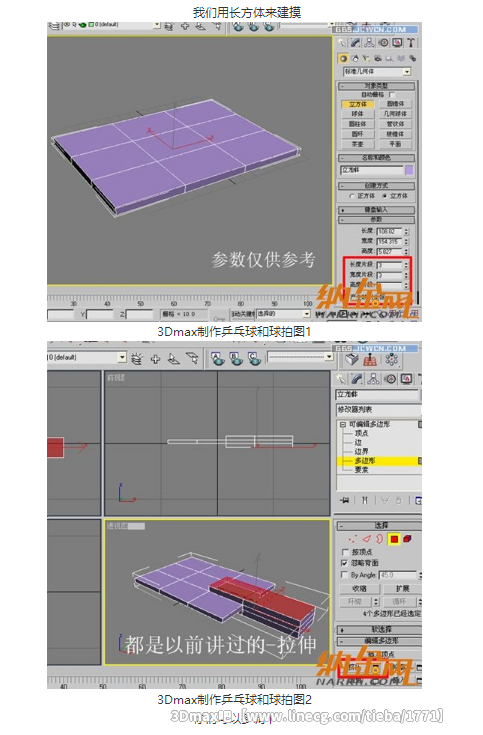
Task: Select Vertex sub-object icon in 选择 rollout
Action: click(353, 539)
